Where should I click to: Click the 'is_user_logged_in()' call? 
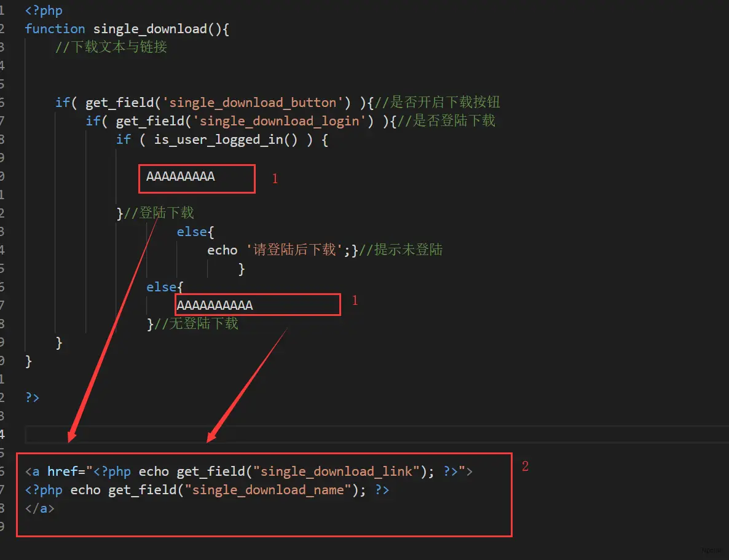click(226, 140)
